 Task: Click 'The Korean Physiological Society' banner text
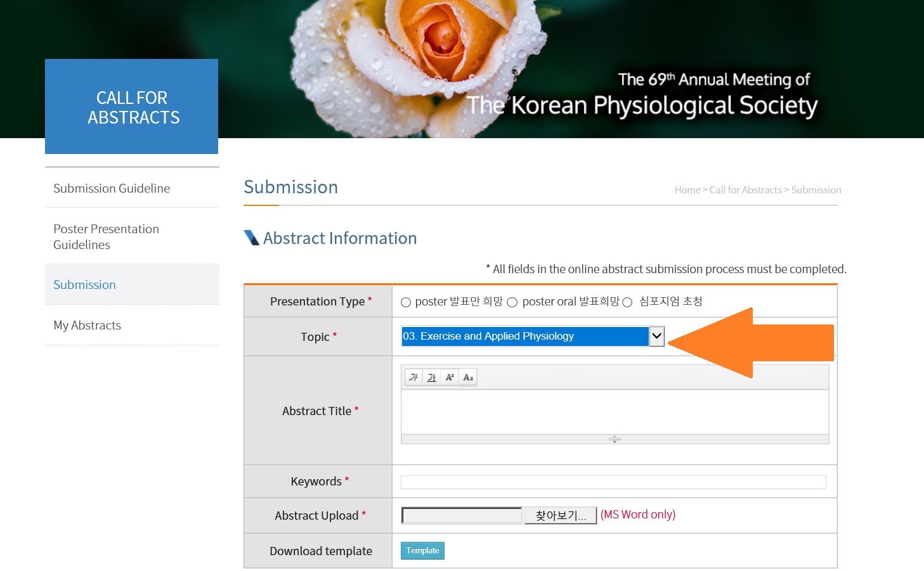(642, 105)
